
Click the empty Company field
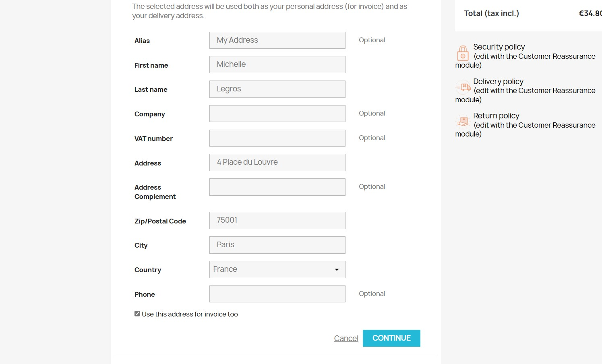[277, 114]
